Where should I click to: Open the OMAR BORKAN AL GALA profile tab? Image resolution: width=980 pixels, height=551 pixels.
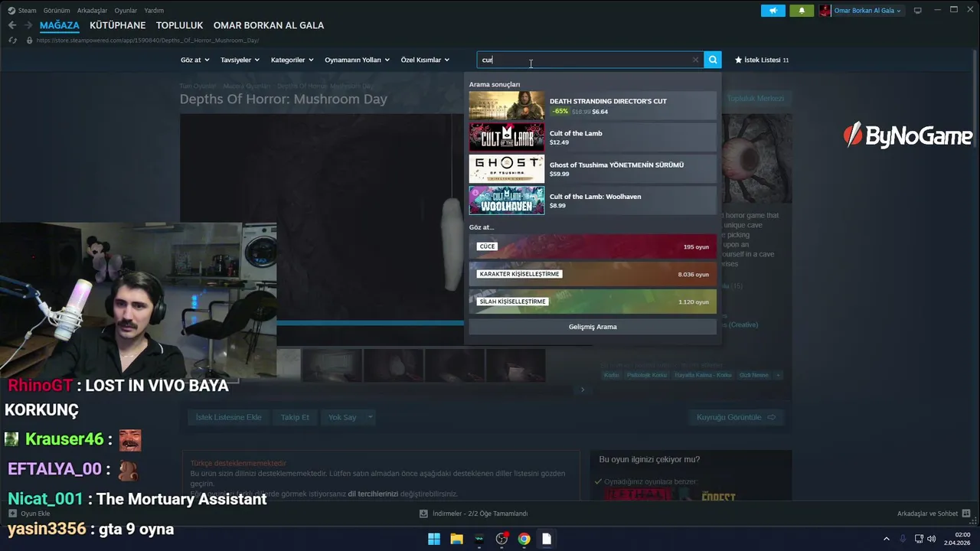point(269,25)
